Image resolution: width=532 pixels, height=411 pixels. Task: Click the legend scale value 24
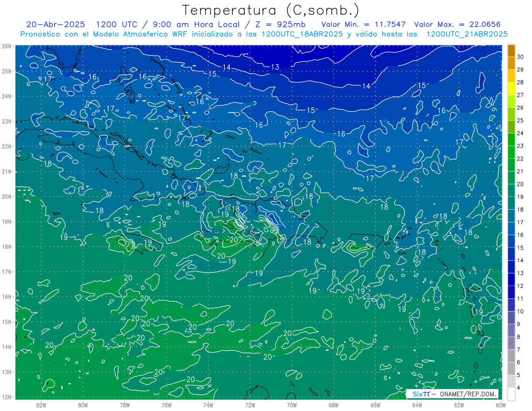(x=520, y=133)
